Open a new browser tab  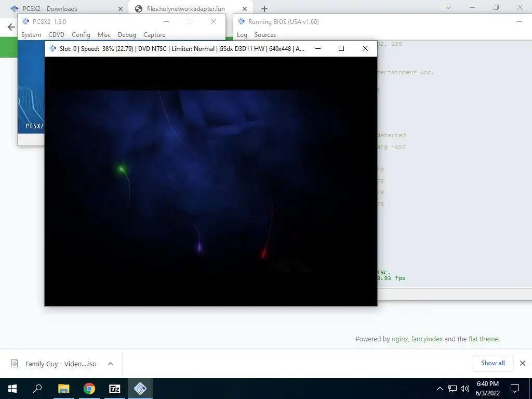(x=264, y=9)
